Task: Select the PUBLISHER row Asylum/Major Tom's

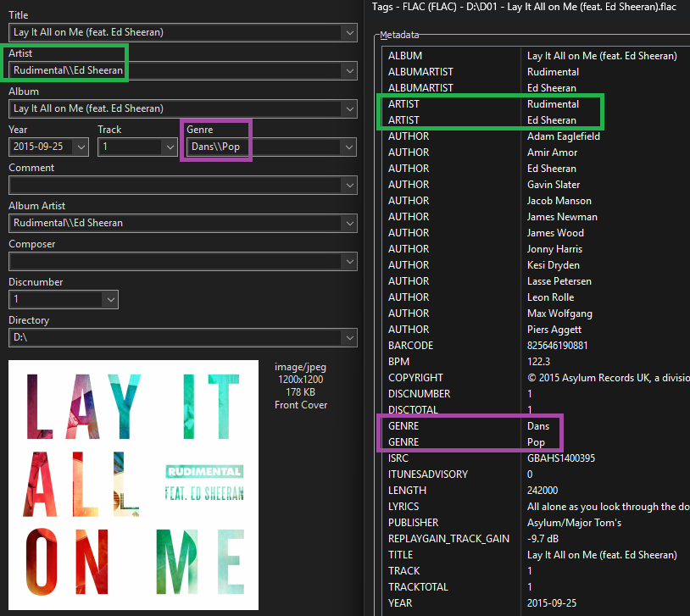Action: tap(536, 523)
